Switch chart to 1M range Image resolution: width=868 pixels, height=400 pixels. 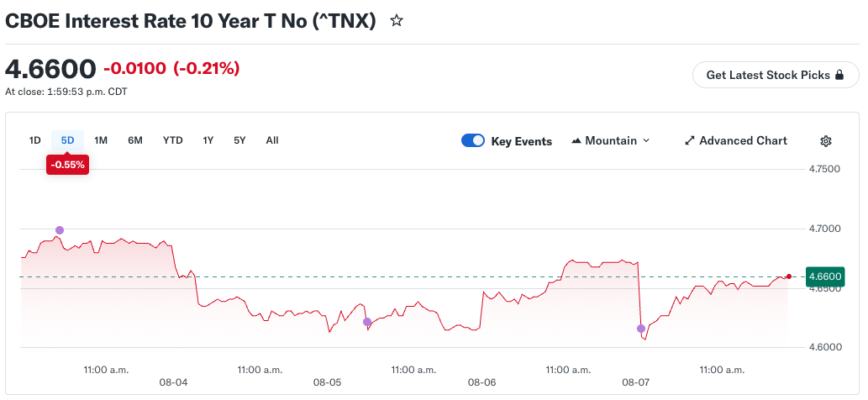(x=101, y=140)
